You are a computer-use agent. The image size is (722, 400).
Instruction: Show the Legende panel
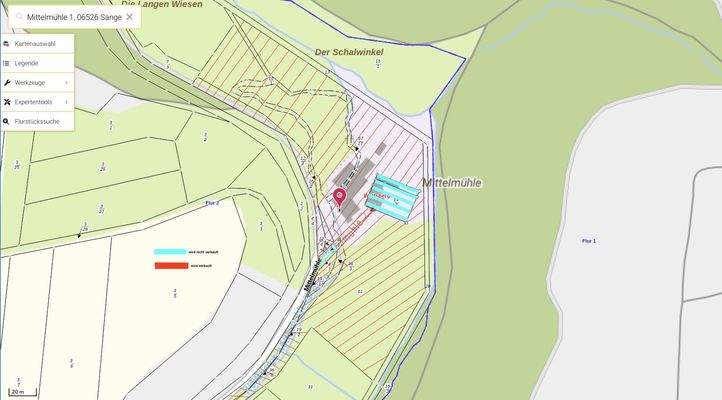26,63
